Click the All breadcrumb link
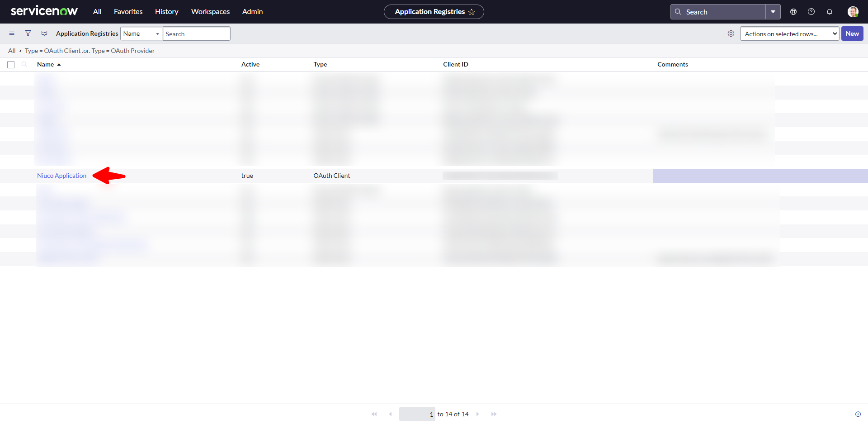 click(x=12, y=51)
